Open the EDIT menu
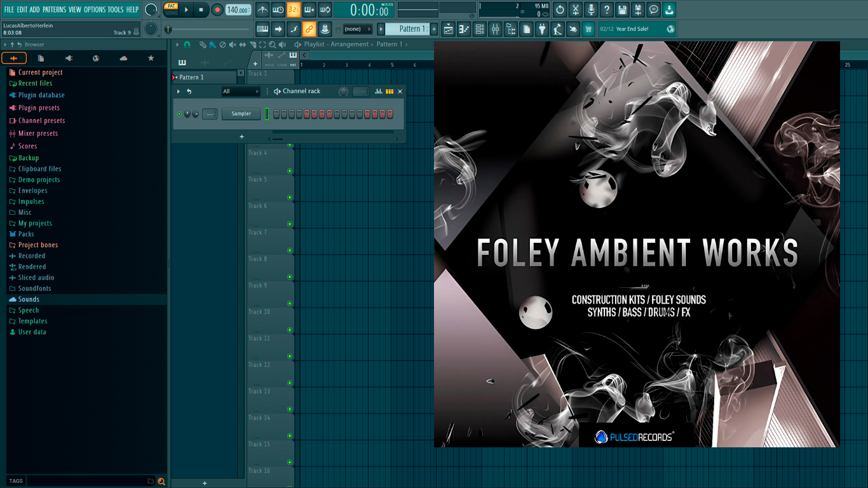This screenshot has width=868, height=488. tap(22, 10)
